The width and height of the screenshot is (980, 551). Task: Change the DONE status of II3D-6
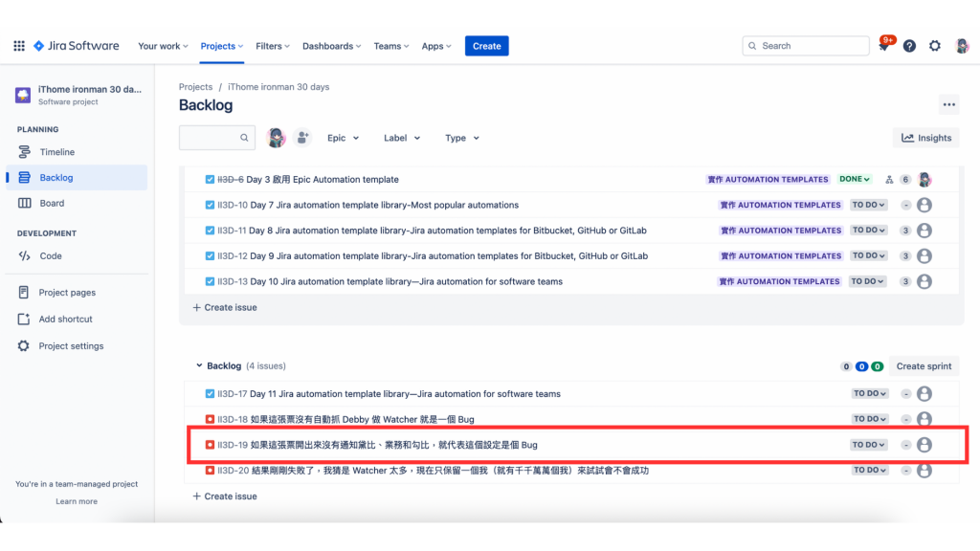[x=855, y=179]
